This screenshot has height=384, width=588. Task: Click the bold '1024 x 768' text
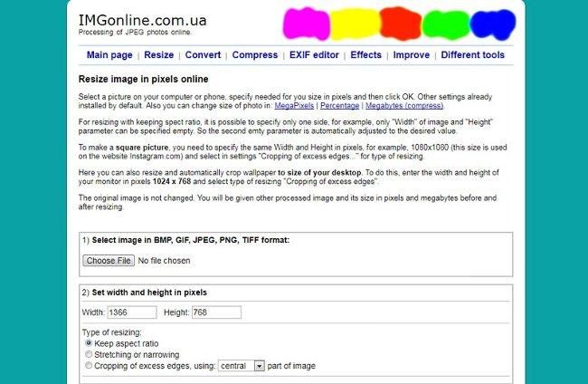[x=172, y=182]
